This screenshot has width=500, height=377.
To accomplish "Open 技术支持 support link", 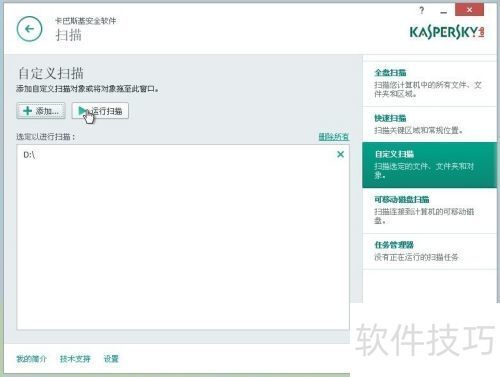I will (x=75, y=359).
